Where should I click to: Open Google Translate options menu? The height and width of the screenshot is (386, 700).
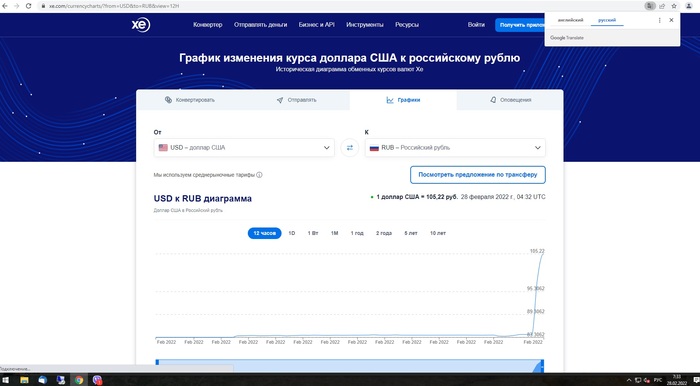tap(660, 20)
